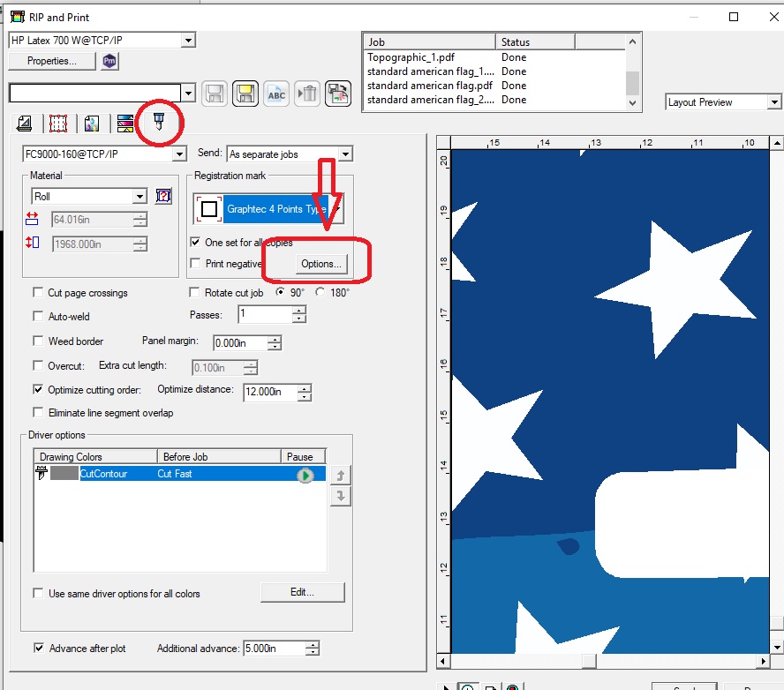Viewport: 784px width, 690px height.
Task: Click the green pause arrow on CutContour row
Action: click(x=305, y=475)
